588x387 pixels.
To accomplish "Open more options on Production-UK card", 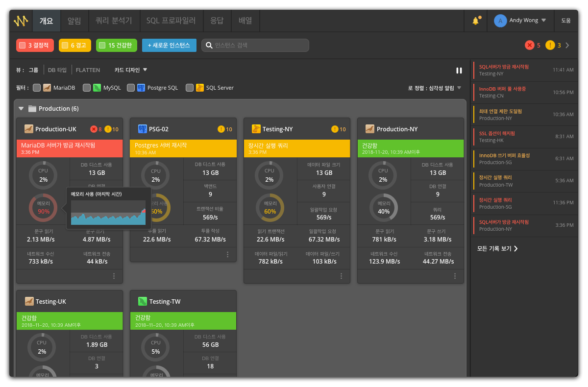I will 114,276.
